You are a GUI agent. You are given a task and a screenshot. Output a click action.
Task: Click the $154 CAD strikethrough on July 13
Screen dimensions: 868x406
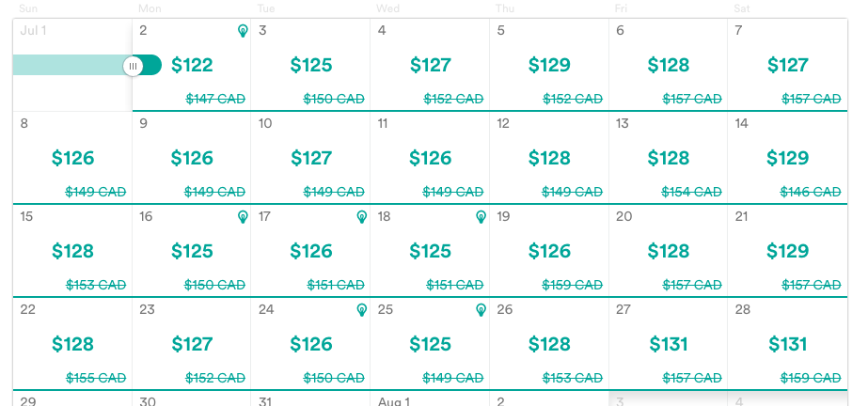[x=691, y=192]
